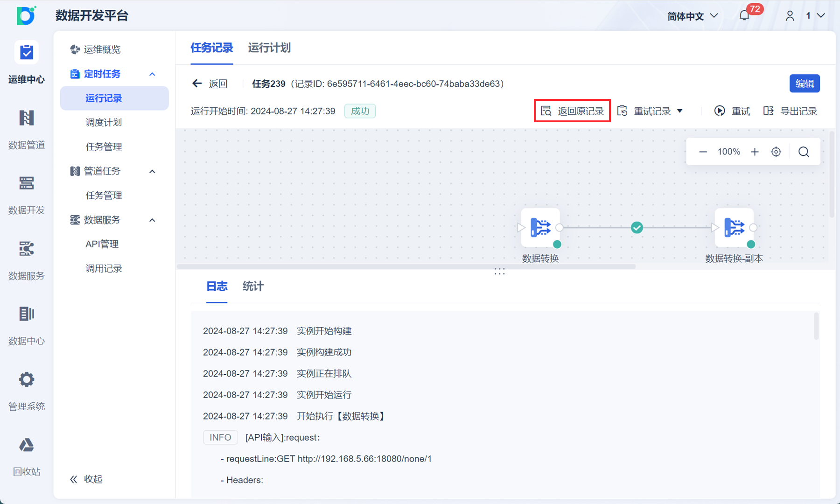Click the panel resize handle dots
This screenshot has width=840, height=504.
tap(500, 272)
